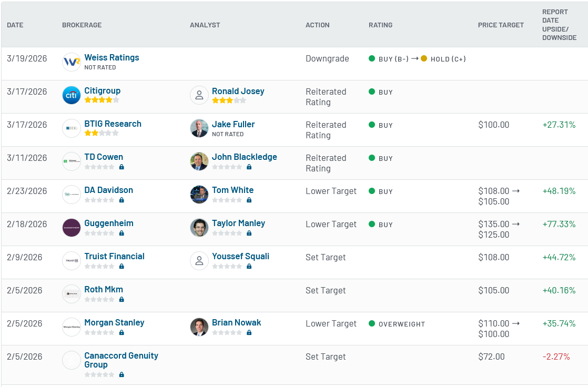View analyst Brian Nowak's profile link
Screen dimensions: 588x387
pos(237,322)
